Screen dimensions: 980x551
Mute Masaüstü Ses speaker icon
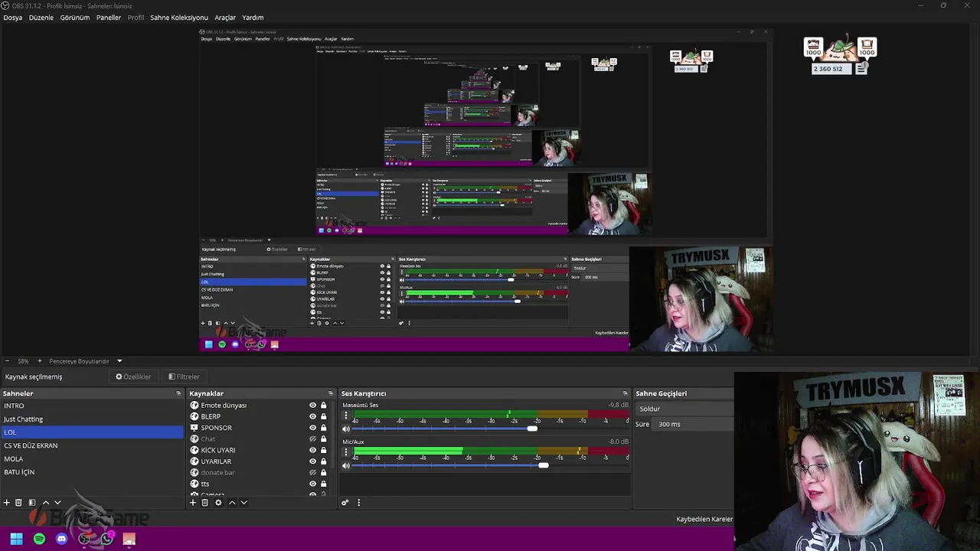click(346, 429)
